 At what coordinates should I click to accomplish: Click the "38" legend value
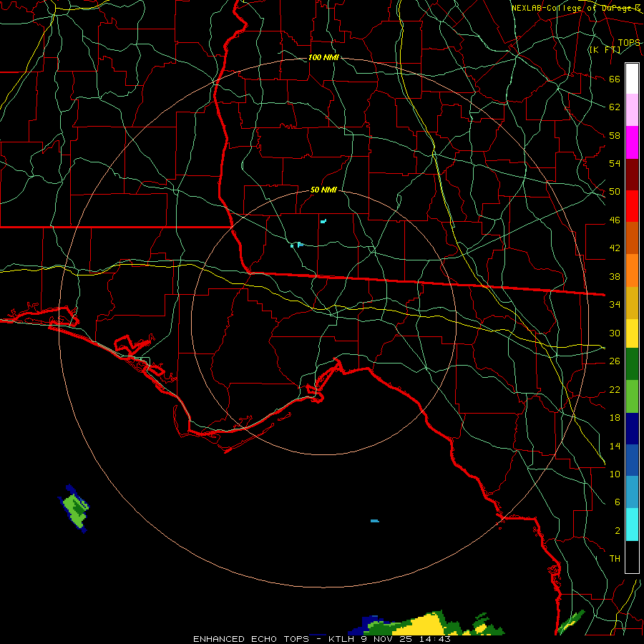click(x=615, y=276)
